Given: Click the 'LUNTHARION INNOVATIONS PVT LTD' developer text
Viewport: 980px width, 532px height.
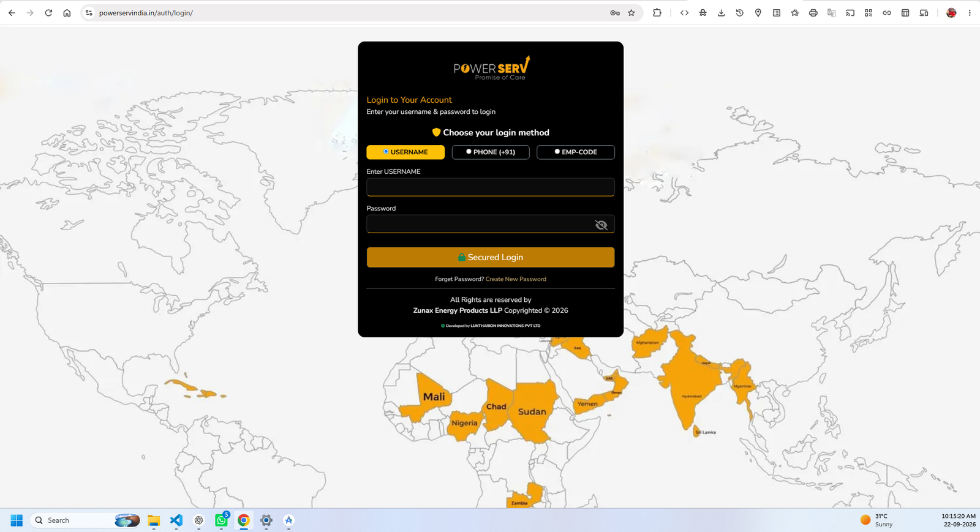Looking at the screenshot, I should point(505,326).
